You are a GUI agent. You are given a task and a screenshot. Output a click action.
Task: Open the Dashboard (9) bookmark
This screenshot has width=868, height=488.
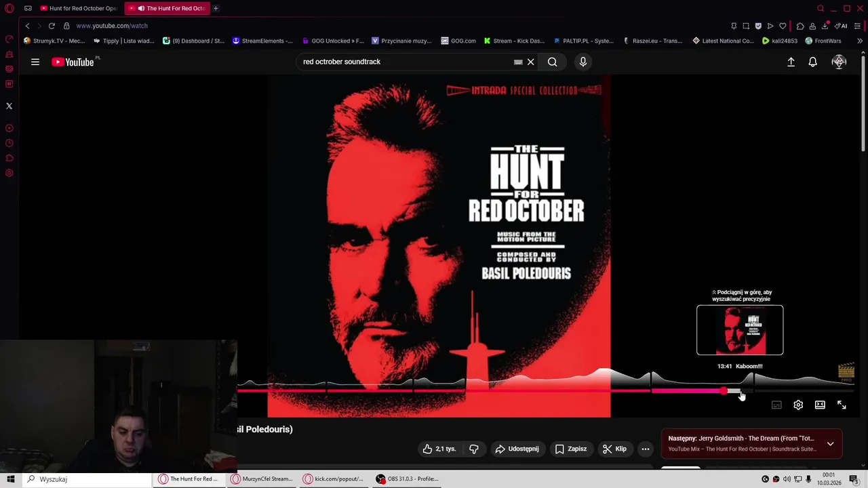tap(193, 41)
